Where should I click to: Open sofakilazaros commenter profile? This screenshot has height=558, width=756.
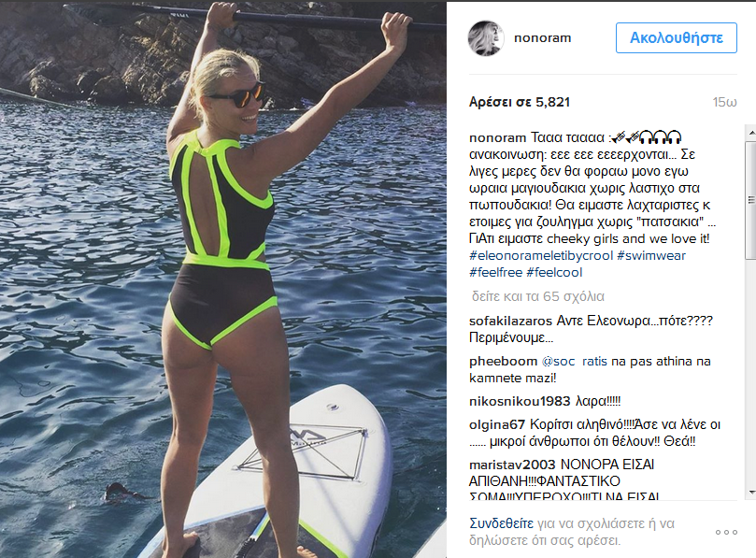510,322
